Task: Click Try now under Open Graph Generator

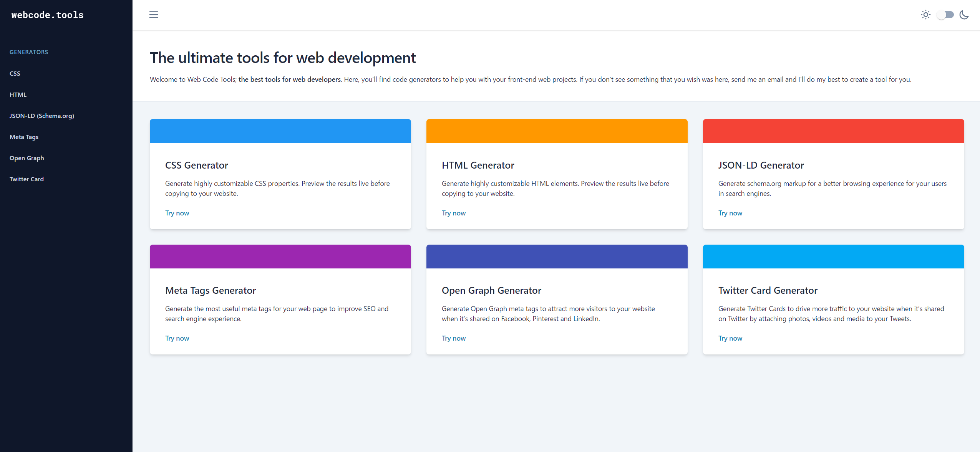Action: tap(453, 338)
